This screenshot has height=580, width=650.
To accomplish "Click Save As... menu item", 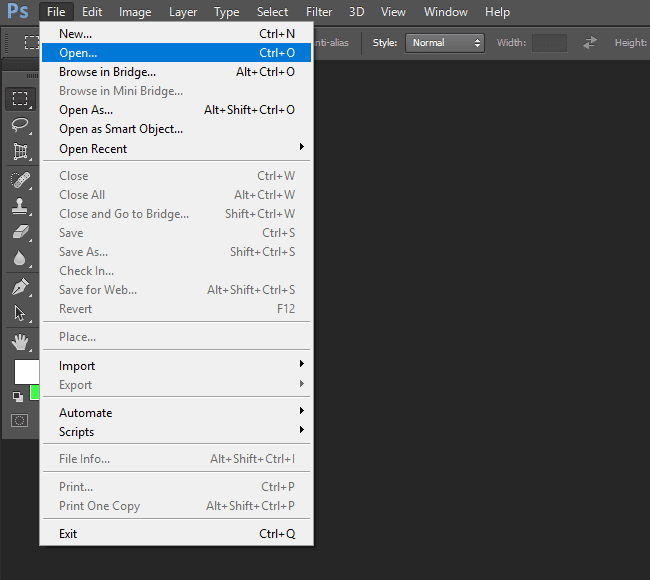I will click(x=176, y=252).
